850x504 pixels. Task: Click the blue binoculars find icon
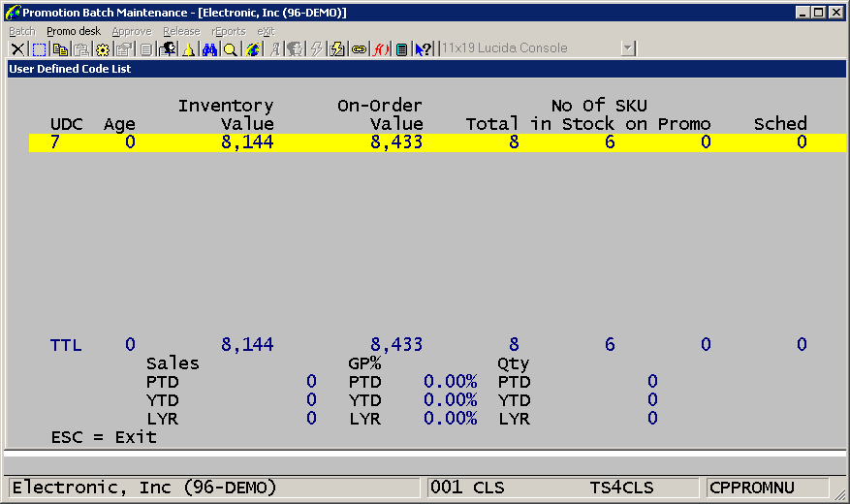click(209, 49)
